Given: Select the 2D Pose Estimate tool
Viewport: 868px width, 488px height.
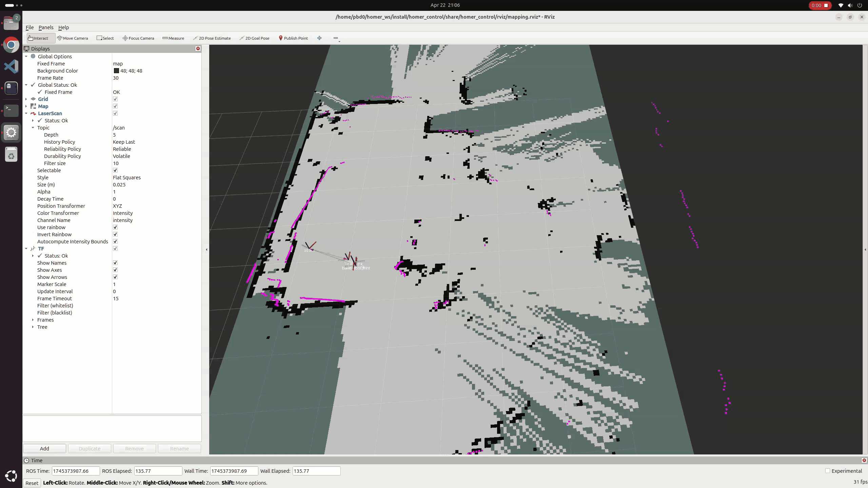Looking at the screenshot, I should click(x=212, y=38).
